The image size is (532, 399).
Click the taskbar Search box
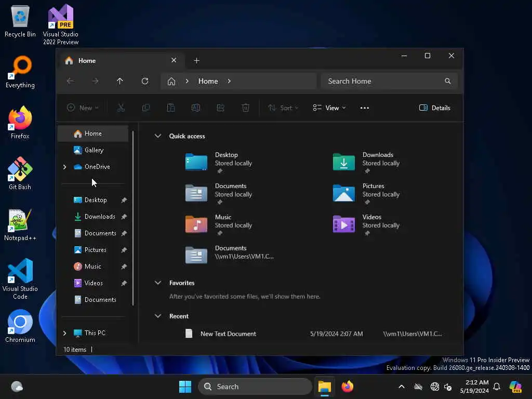coord(255,387)
